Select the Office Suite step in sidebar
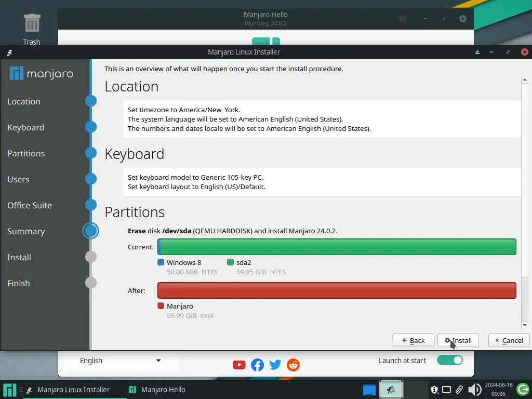 pyautogui.click(x=30, y=205)
